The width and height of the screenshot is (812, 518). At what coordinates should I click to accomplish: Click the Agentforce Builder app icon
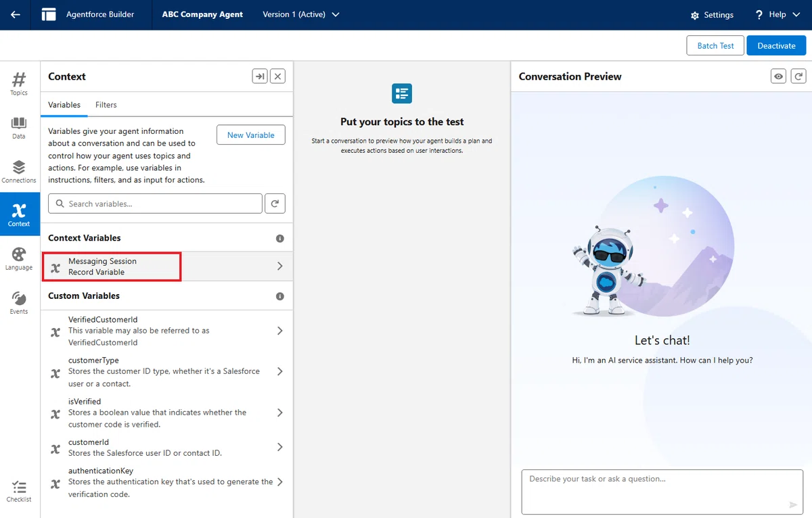[x=49, y=14]
